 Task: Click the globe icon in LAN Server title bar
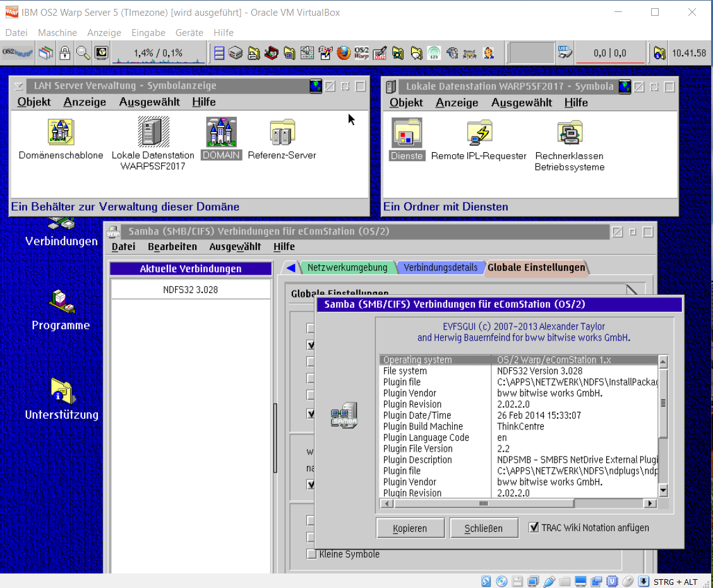316,86
